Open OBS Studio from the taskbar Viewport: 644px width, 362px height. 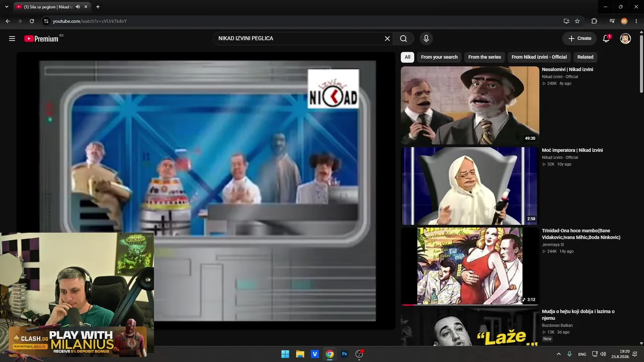[x=359, y=354]
